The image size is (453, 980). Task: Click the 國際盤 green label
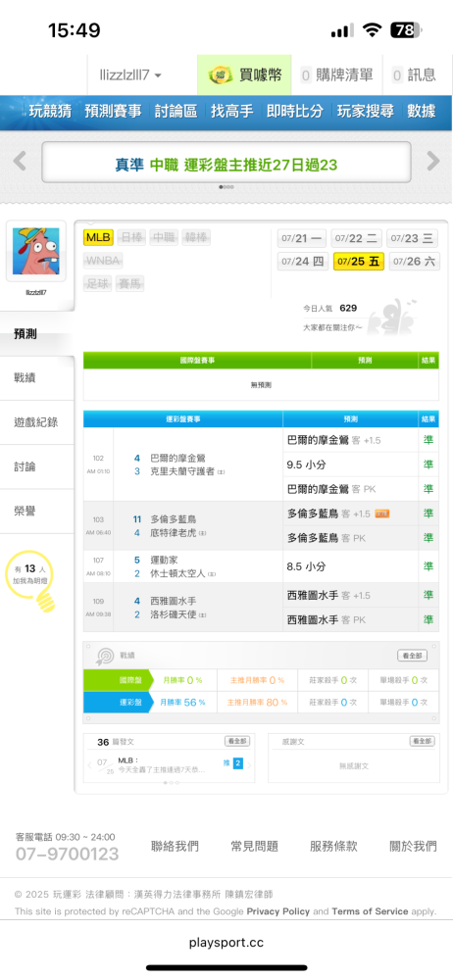[119, 680]
